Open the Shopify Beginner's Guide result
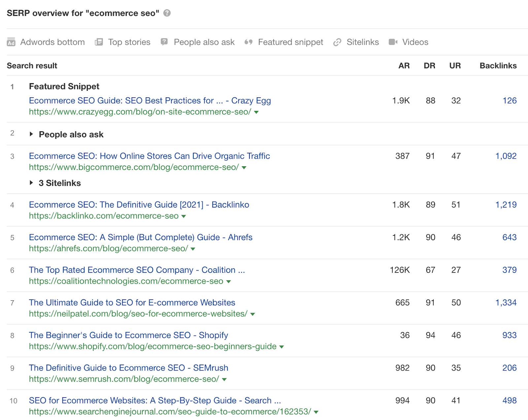Image resolution: width=528 pixels, height=420 pixels. click(x=128, y=335)
